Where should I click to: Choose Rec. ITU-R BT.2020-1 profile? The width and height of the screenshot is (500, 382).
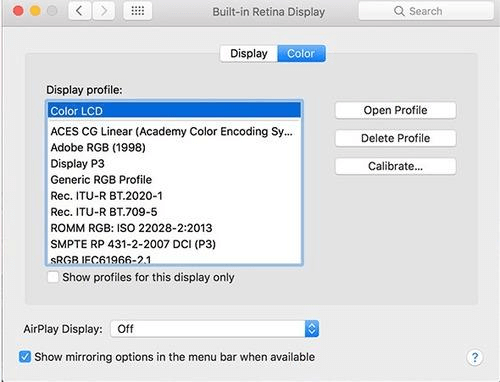(x=174, y=196)
